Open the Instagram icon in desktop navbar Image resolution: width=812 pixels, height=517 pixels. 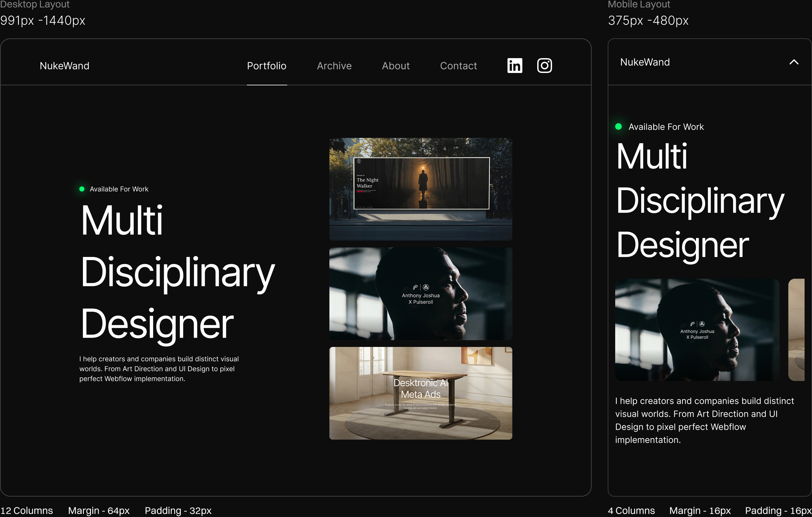pyautogui.click(x=544, y=65)
